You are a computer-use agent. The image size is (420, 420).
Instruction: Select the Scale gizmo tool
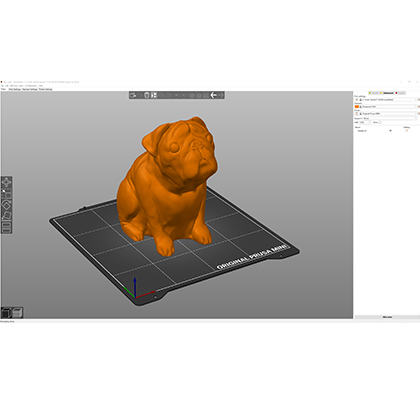[x=7, y=194]
